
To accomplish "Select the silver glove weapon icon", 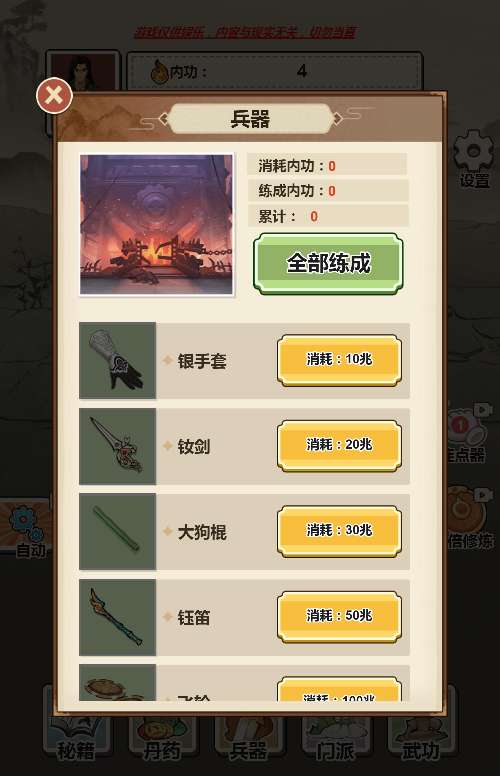I will point(117,360).
